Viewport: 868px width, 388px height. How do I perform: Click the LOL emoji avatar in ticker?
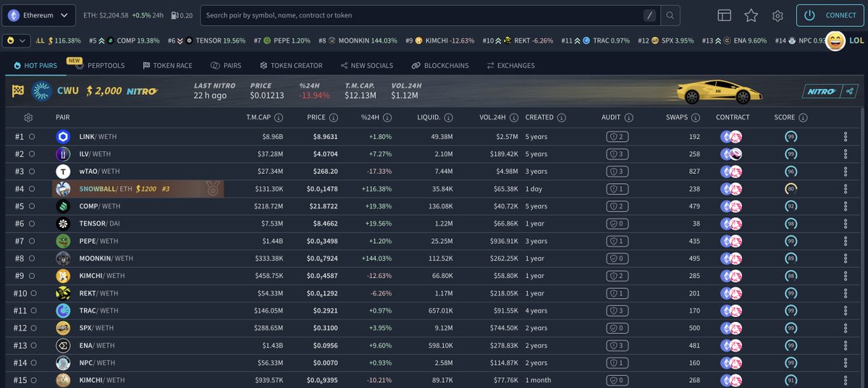click(835, 41)
